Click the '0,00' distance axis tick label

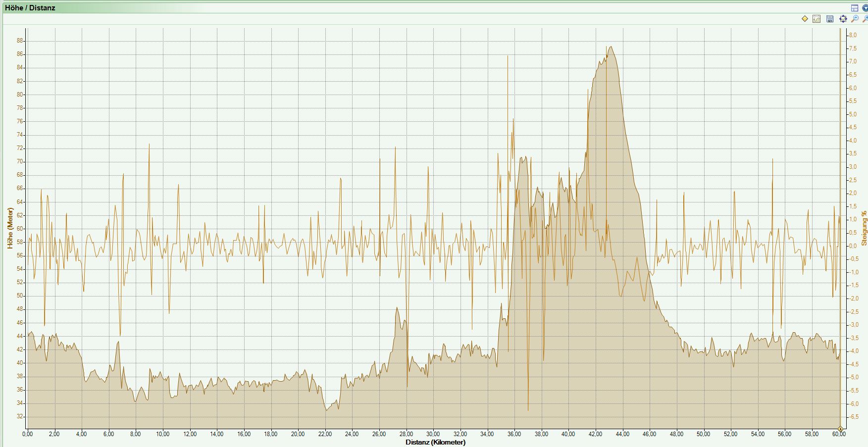pos(28,434)
